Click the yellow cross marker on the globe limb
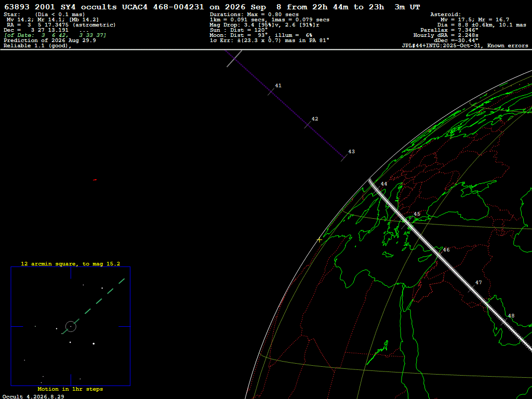Image resolution: width=532 pixels, height=399 pixels. (320, 240)
